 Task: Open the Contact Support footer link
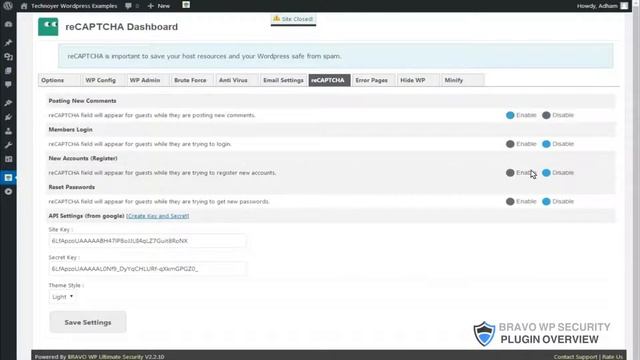(x=576, y=357)
